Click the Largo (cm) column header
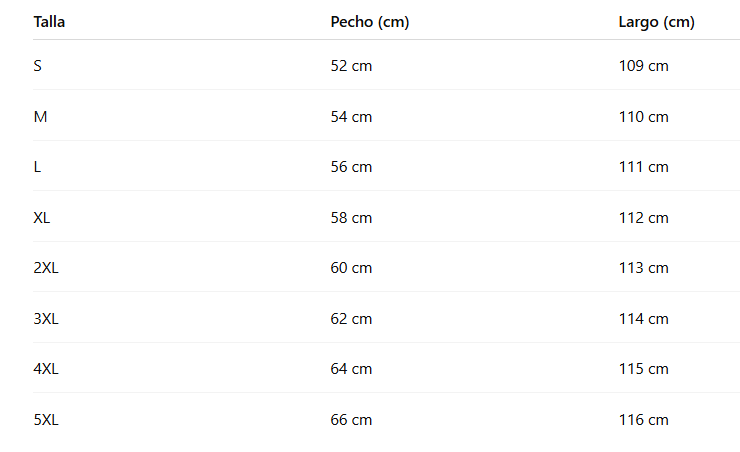This screenshot has height=452, width=740. tap(656, 22)
